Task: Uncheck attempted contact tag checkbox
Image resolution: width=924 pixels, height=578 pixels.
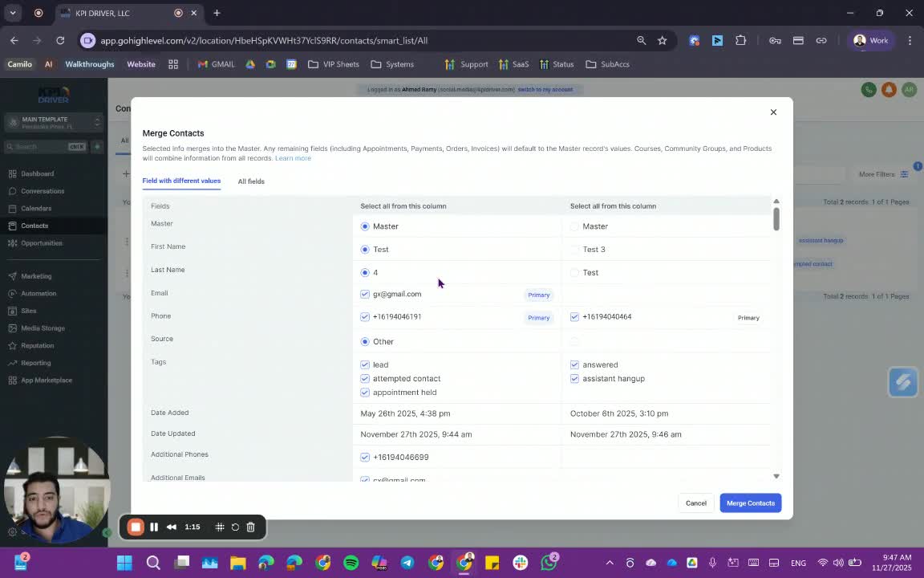Action: tap(365, 379)
